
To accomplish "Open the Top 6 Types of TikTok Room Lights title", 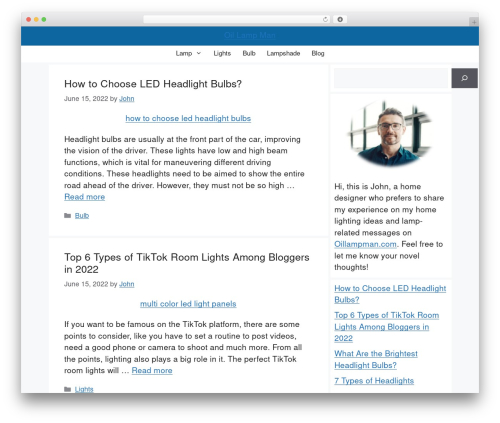I will 187,263.
